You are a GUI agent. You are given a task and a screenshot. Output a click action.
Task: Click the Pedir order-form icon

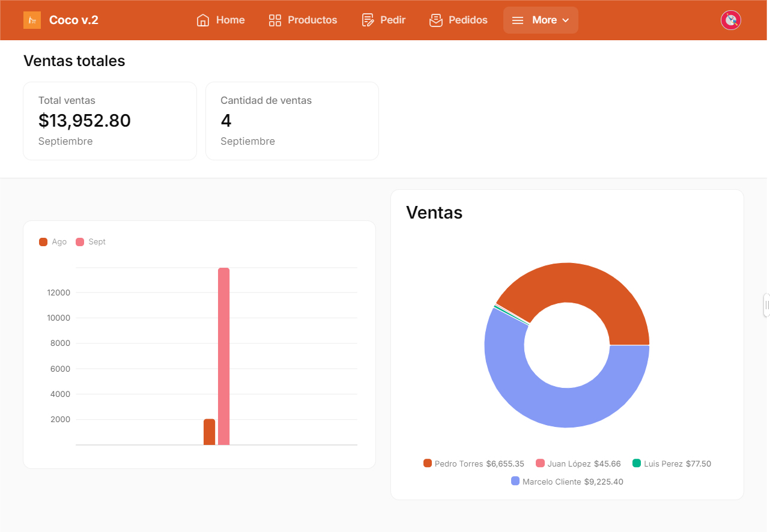coord(367,20)
